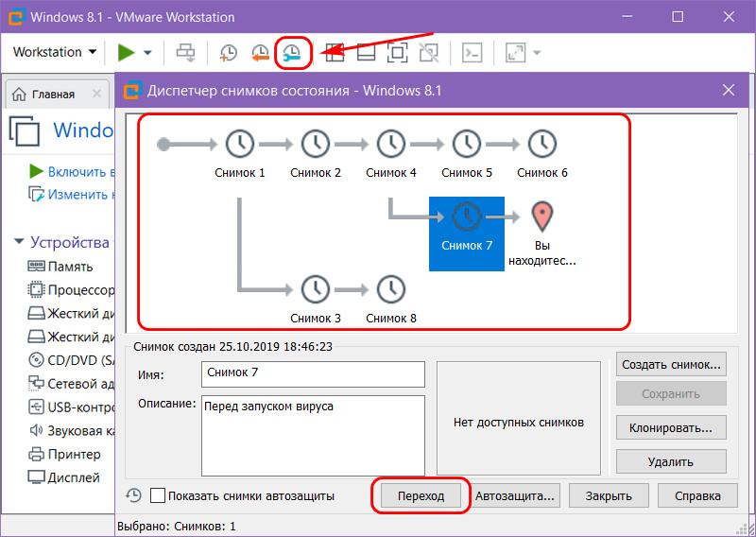Click the 'Снимок создан 25.10.2019 18:46:23' text
756x537 pixels.
(x=232, y=346)
